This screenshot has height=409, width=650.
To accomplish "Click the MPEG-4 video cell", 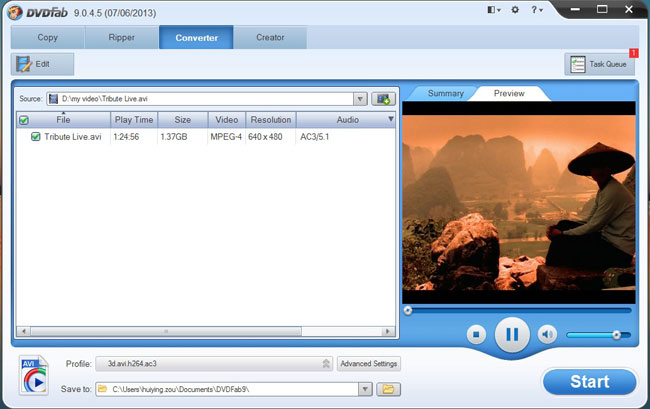I will pyautogui.click(x=226, y=137).
